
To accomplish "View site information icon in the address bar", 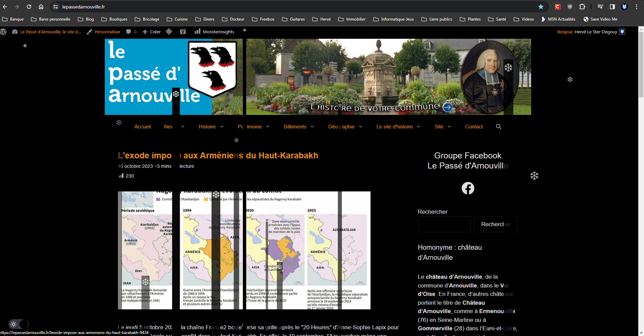I will tap(56, 7).
